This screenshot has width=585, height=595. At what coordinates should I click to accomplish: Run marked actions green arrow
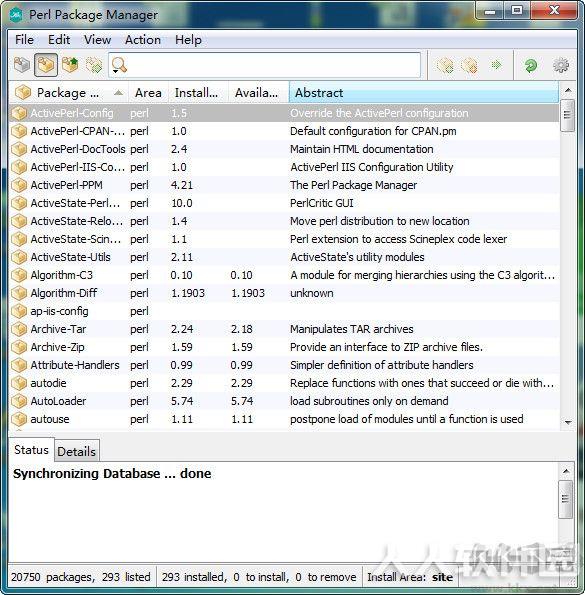pyautogui.click(x=496, y=65)
